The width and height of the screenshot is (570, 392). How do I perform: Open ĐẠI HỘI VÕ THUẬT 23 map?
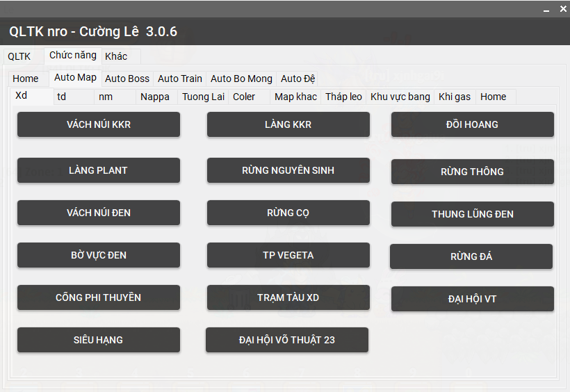(x=287, y=340)
